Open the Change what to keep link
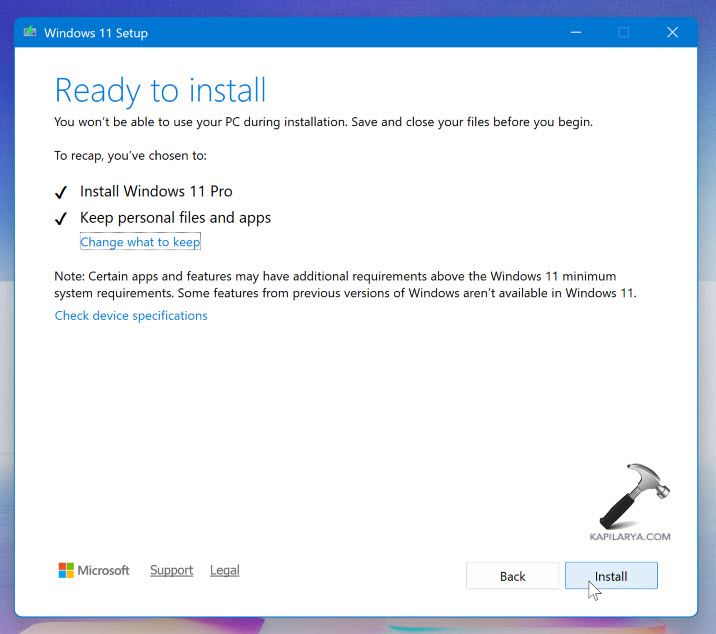 point(140,242)
